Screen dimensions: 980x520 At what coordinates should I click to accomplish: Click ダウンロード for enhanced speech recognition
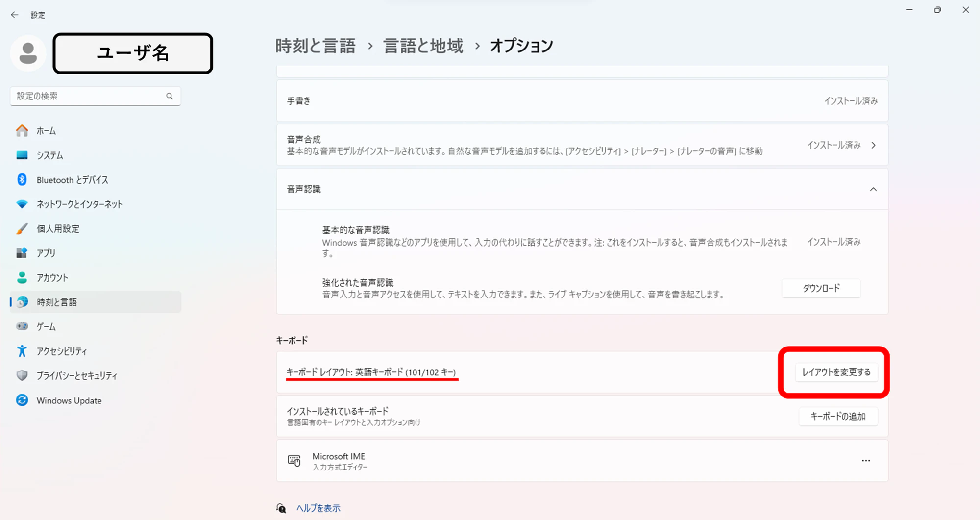click(821, 288)
